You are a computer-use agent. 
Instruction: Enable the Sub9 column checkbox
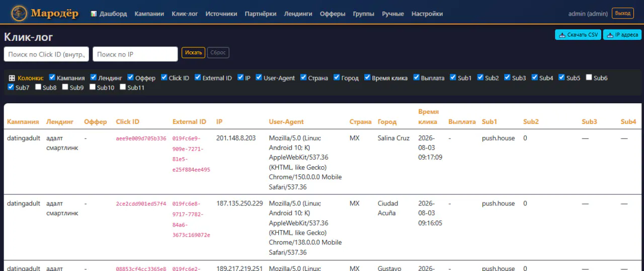65,87
